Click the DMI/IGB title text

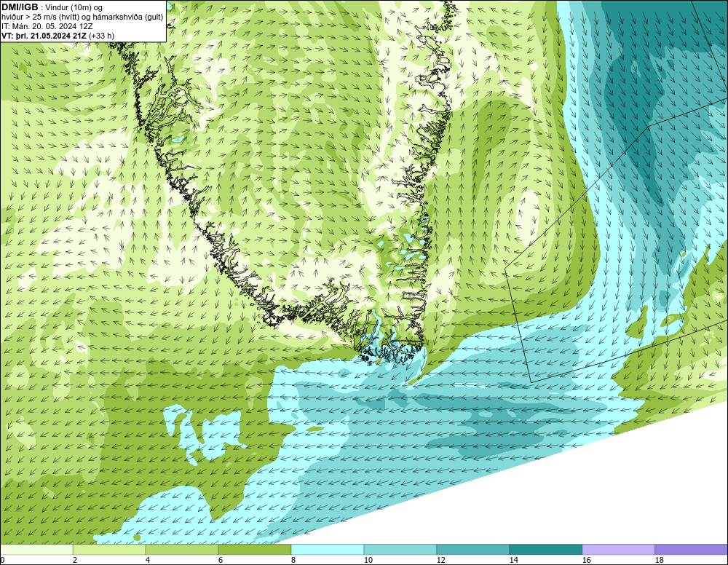(x=20, y=7)
